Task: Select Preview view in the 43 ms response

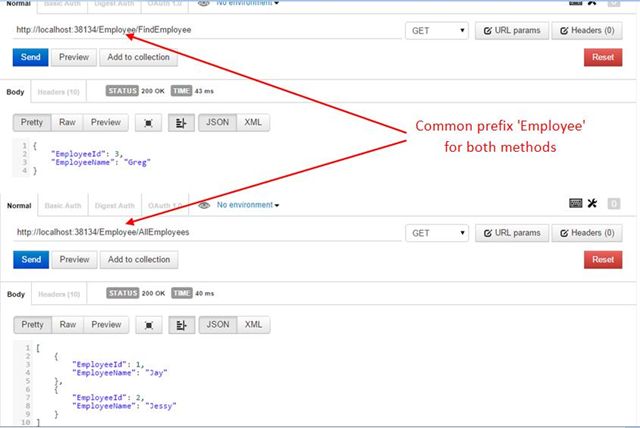Action: click(106, 122)
